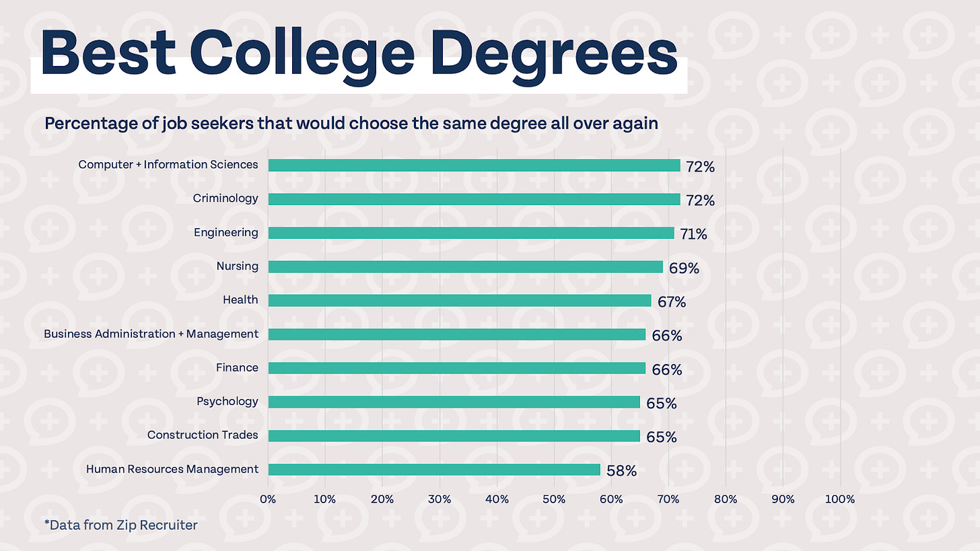Click the Business Administration + Management label
Screen dimensions: 980x551
151,334
